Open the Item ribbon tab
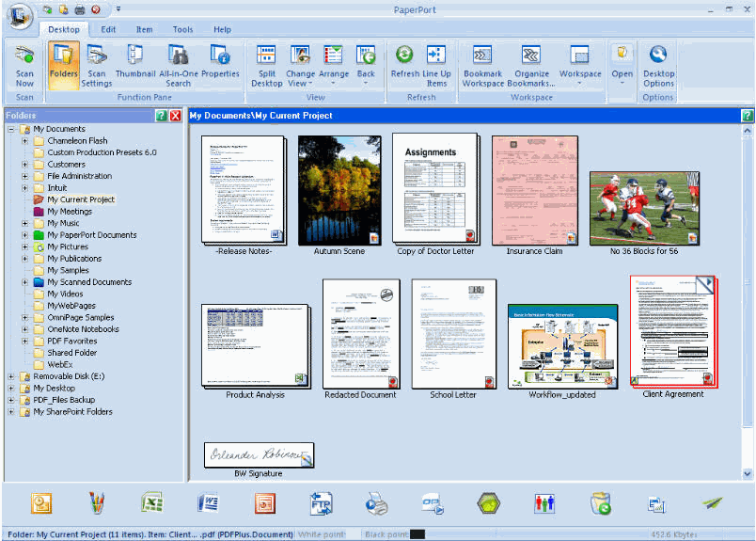 (144, 29)
